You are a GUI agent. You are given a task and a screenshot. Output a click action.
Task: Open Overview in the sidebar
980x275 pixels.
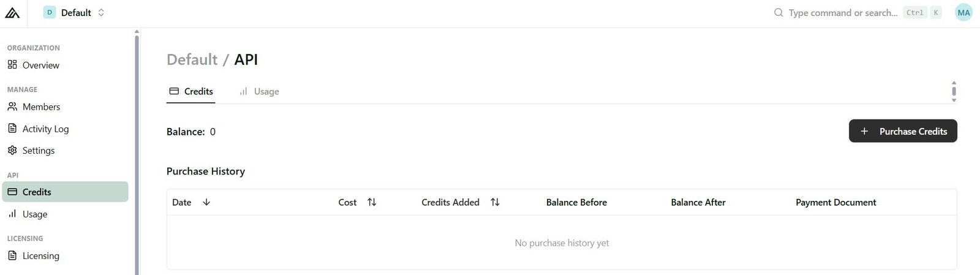(40, 65)
